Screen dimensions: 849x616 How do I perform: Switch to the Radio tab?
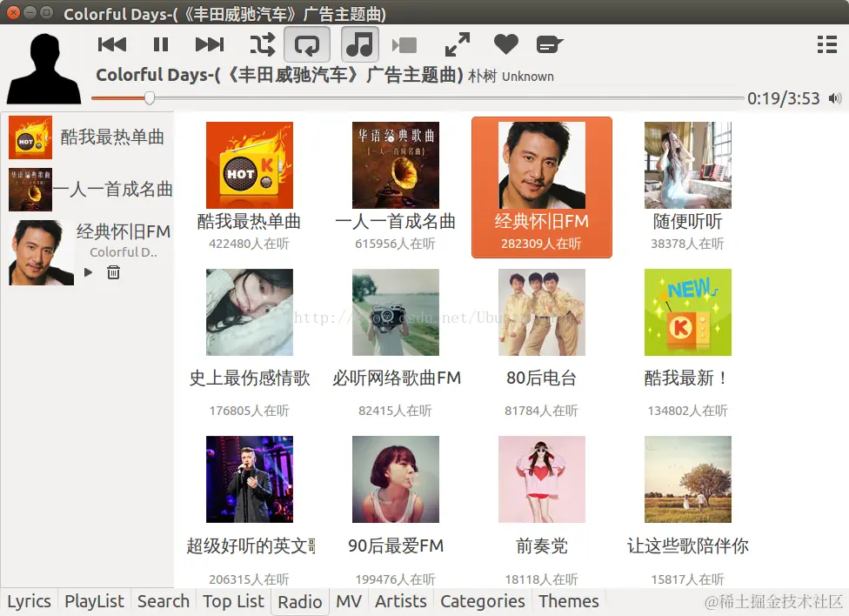[300, 601]
